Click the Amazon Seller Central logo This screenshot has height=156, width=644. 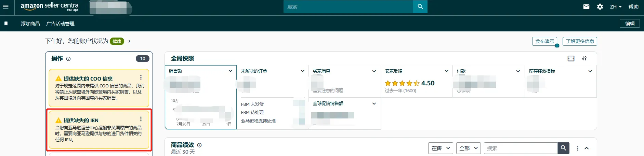click(50, 6)
